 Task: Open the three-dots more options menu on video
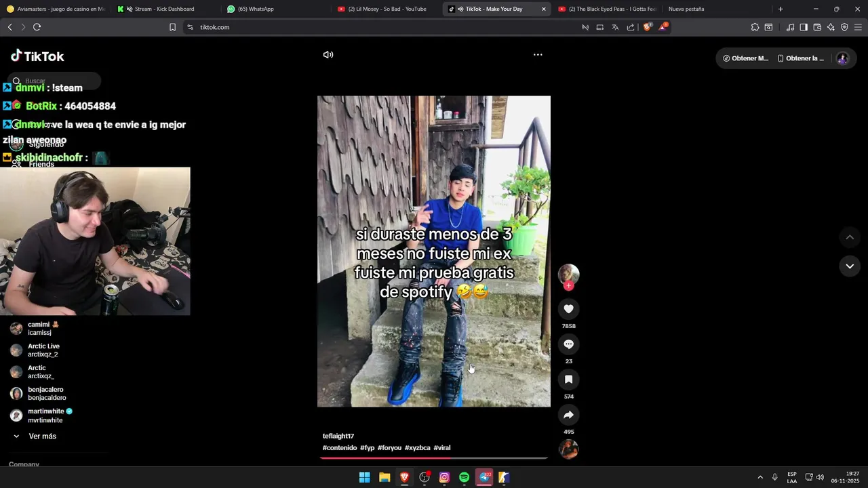click(538, 55)
